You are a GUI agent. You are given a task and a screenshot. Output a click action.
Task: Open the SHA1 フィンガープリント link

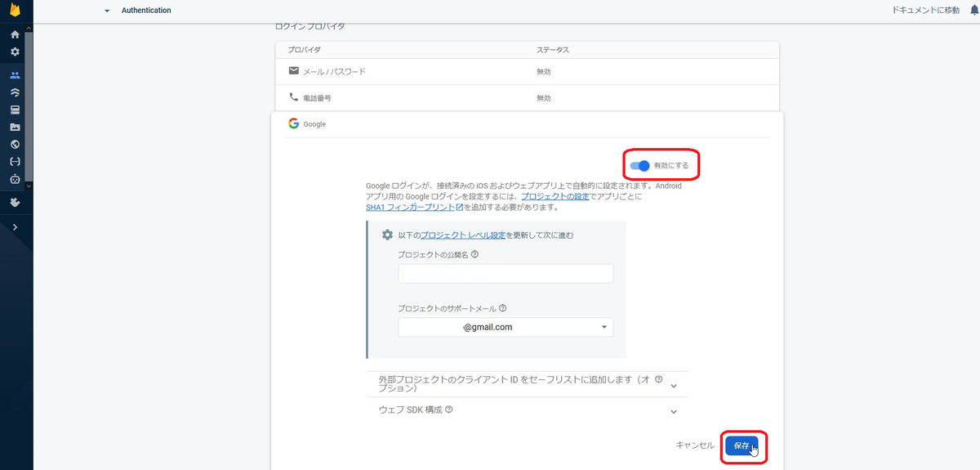415,208
